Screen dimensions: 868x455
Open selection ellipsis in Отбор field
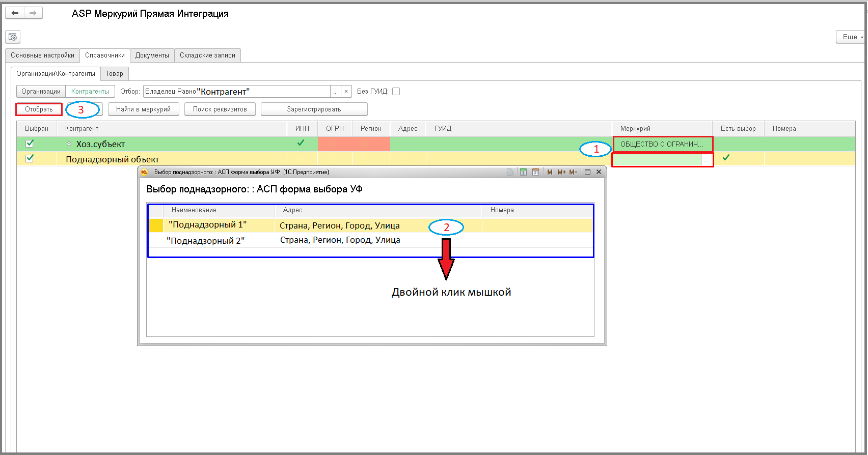click(335, 92)
